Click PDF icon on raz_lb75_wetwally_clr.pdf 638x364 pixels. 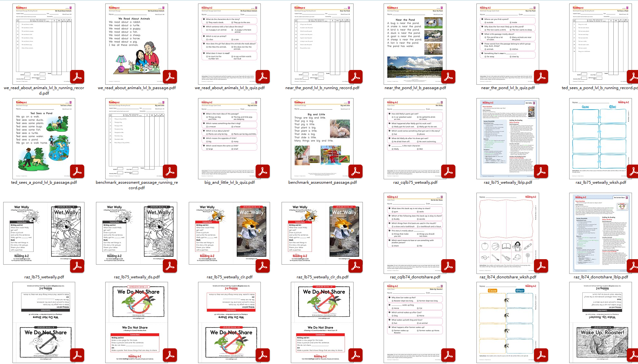click(263, 266)
